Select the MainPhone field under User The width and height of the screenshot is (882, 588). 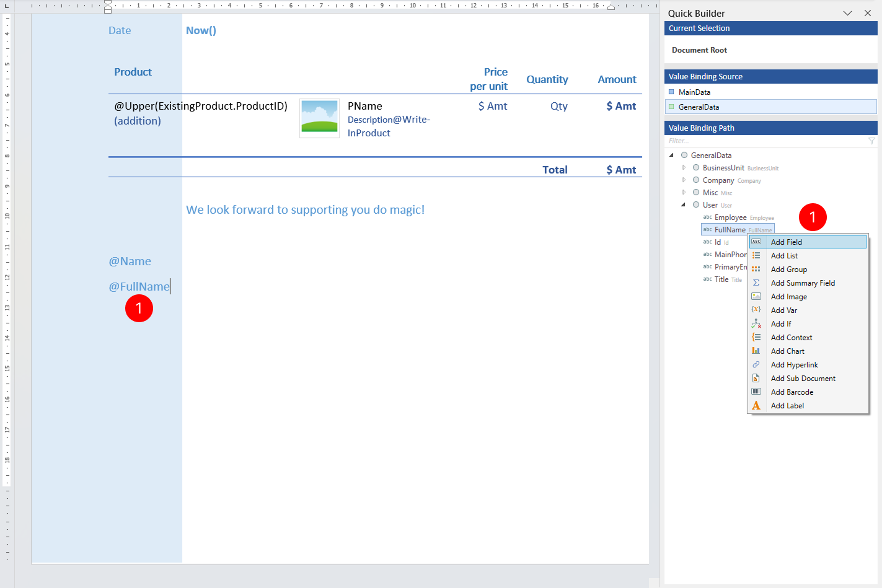(x=730, y=255)
